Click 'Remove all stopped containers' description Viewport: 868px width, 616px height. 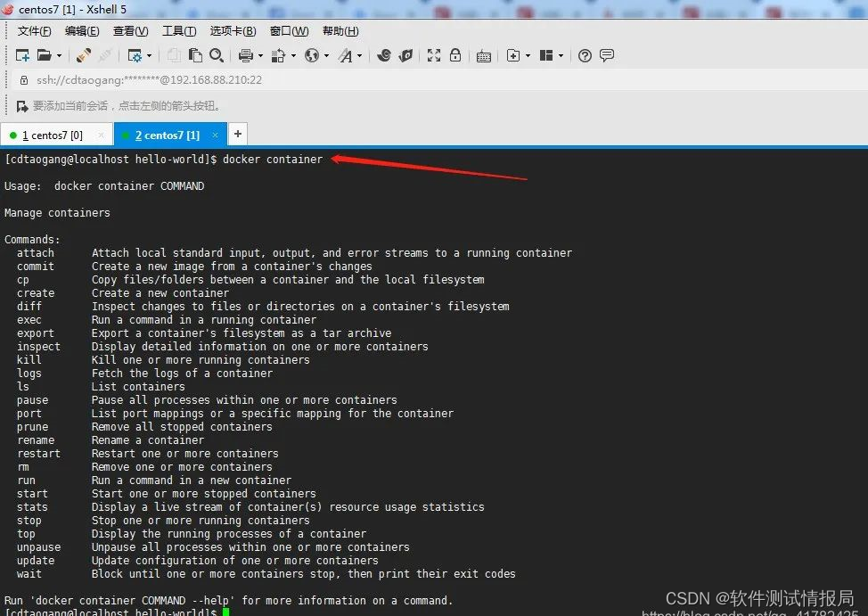[182, 427]
